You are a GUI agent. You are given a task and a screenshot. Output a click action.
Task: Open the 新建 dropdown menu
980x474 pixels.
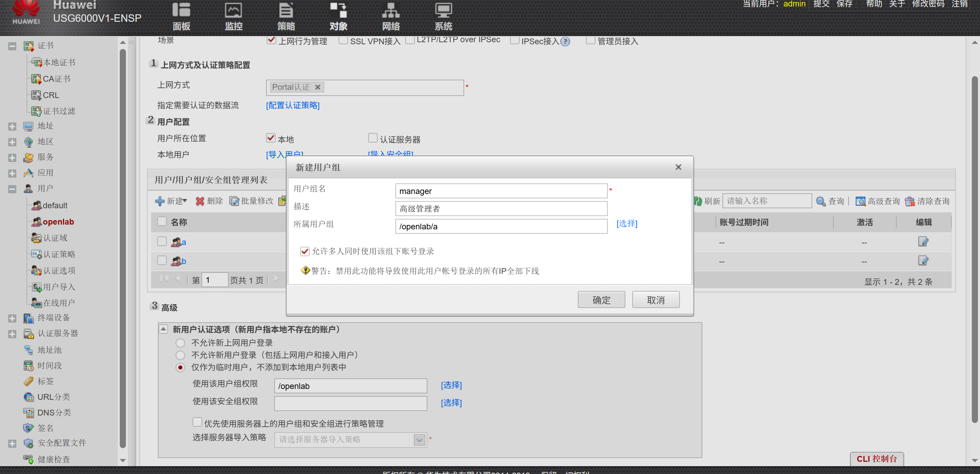point(171,201)
